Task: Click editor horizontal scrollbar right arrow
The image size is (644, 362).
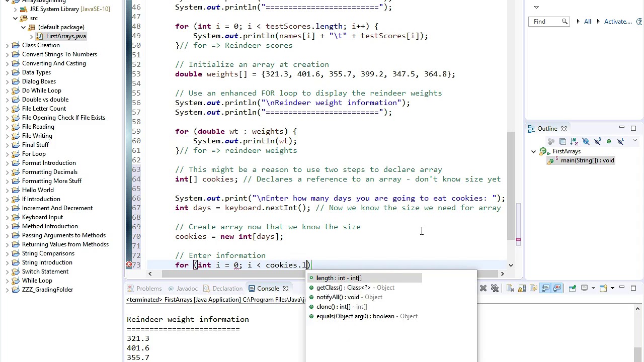Action: click(x=502, y=274)
